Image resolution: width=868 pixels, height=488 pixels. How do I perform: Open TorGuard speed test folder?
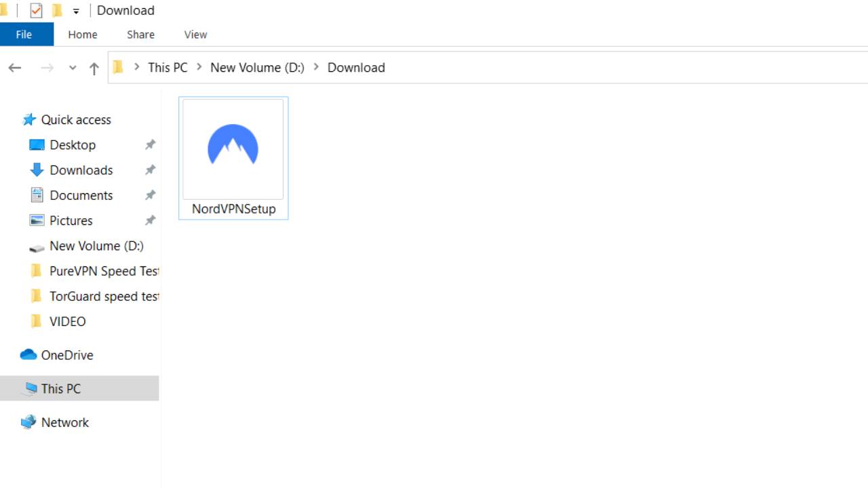104,296
